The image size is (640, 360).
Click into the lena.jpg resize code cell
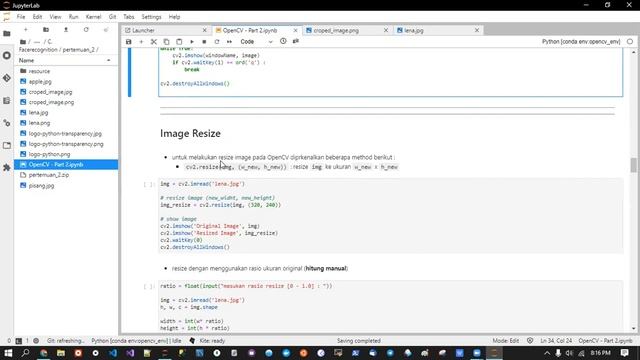click(x=391, y=216)
